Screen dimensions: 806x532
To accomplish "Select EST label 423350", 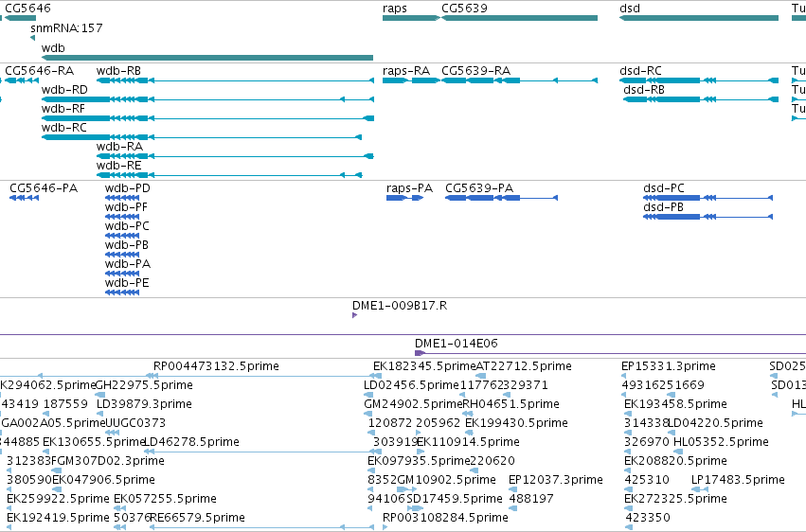I will [x=648, y=518].
